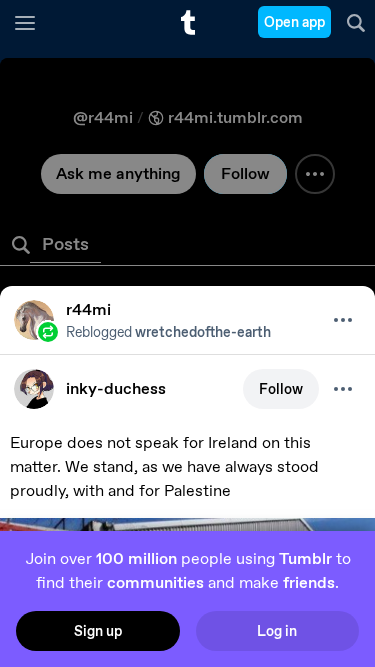375x667 pixels.
Task: Open search via top magnifier icon
Action: (355, 23)
